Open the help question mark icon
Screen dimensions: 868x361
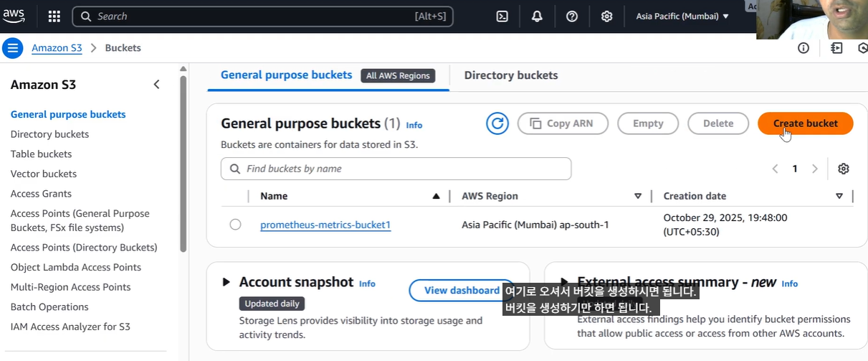(572, 16)
